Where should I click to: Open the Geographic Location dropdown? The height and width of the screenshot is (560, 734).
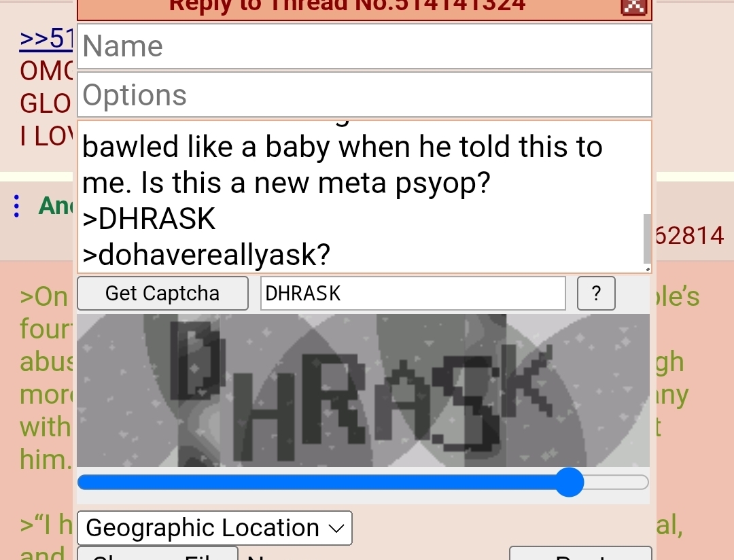(x=214, y=527)
